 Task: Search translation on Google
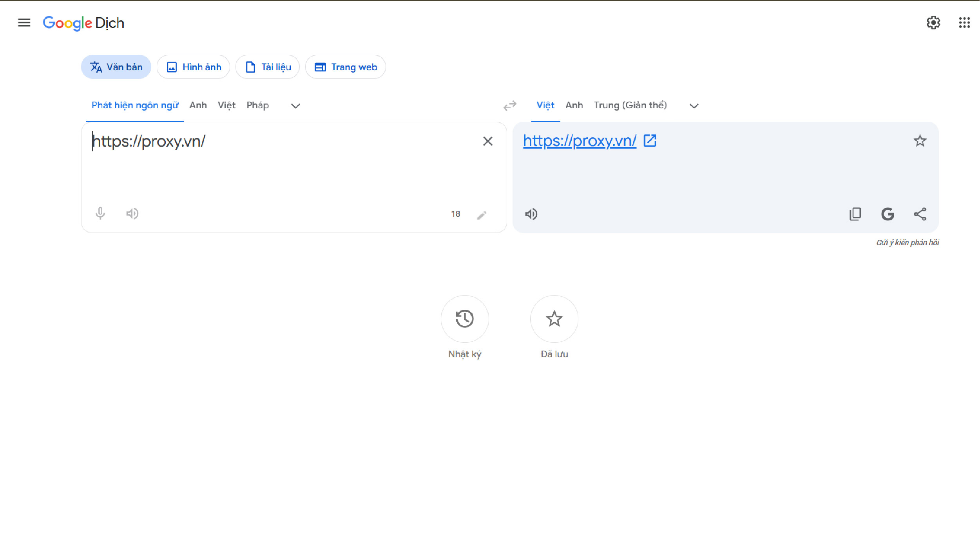click(888, 214)
